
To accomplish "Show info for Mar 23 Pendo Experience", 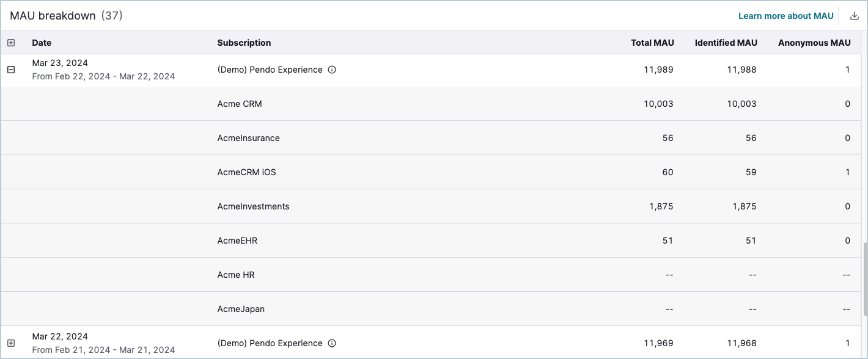I will tap(332, 70).
